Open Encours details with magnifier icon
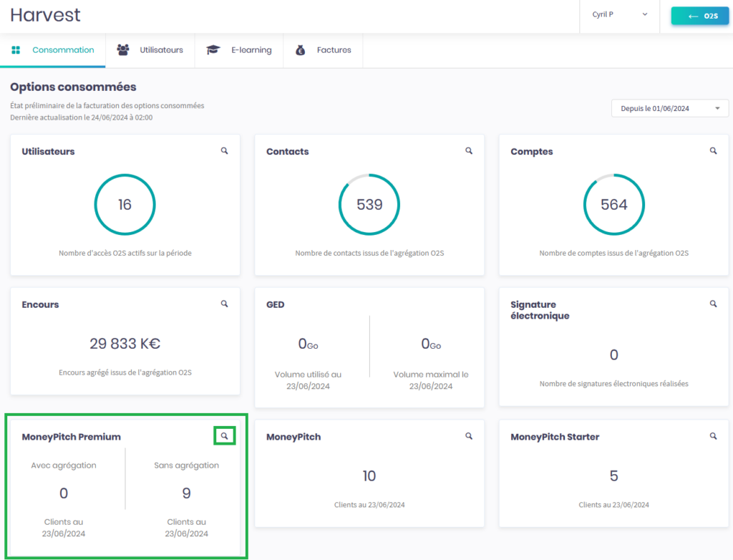The width and height of the screenshot is (733, 560). [x=225, y=304]
